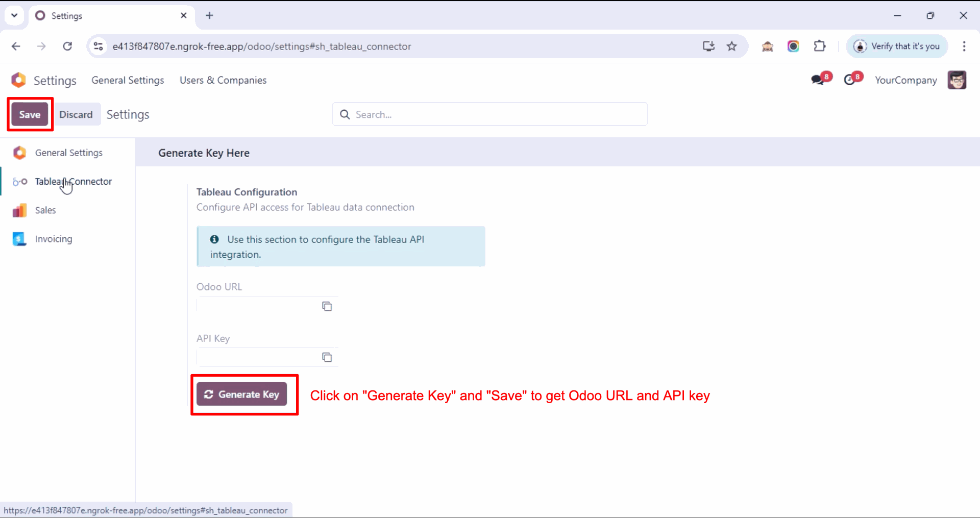Click the Settings breadcrumb title
The image size is (980, 518).
[128, 114]
